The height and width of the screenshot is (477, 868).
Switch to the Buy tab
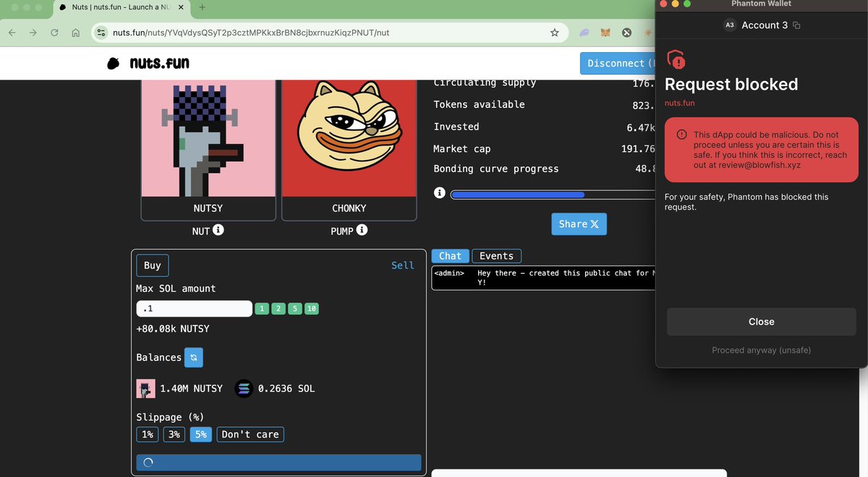tap(153, 266)
